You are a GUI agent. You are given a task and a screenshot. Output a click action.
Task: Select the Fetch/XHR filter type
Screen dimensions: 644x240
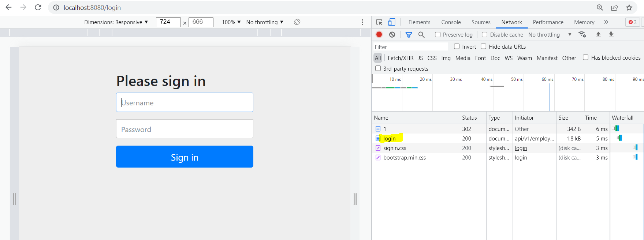coord(400,58)
